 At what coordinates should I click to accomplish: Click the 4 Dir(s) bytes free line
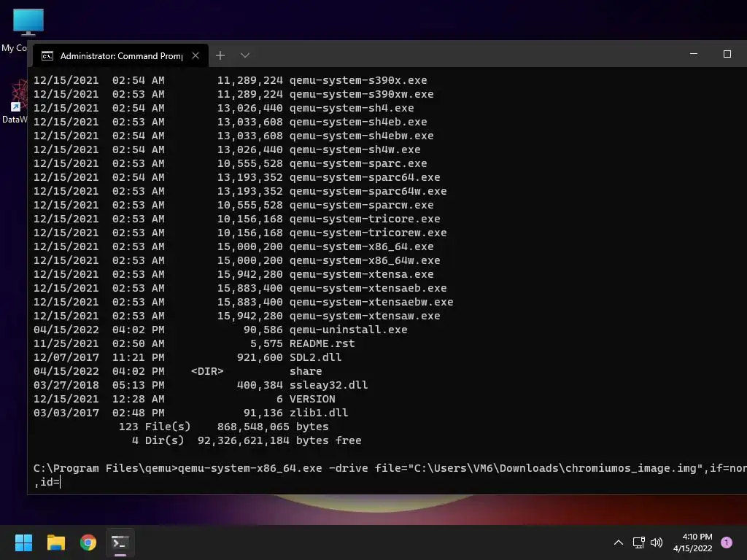point(247,440)
